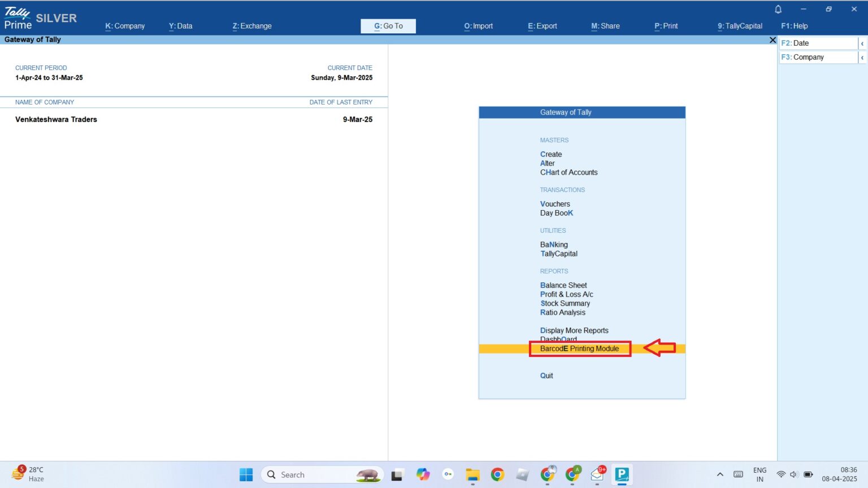Open the 28°C Haze weather widget

(28, 474)
